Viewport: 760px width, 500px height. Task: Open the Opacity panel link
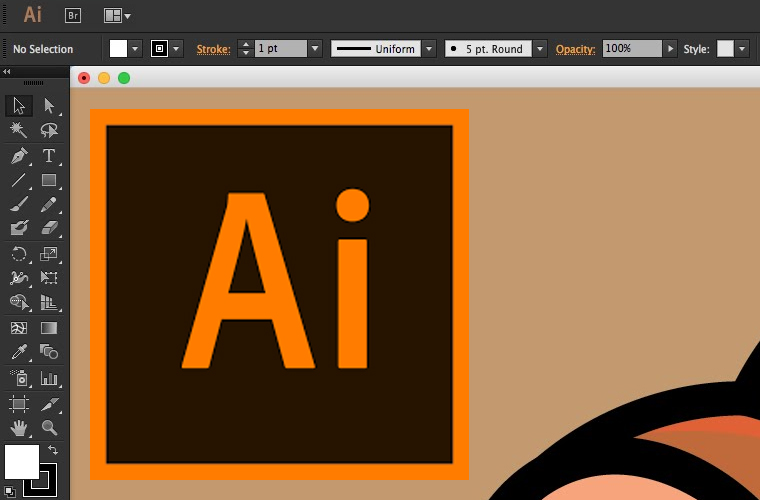pyautogui.click(x=575, y=49)
